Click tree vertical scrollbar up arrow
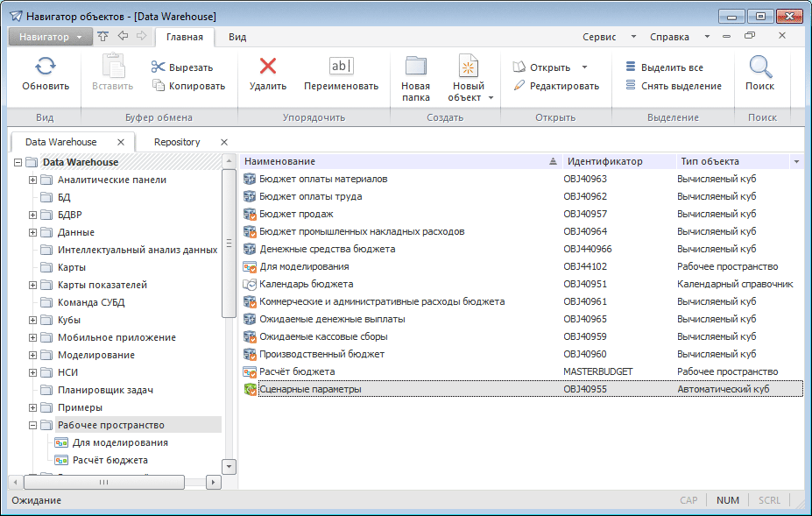 [229, 161]
